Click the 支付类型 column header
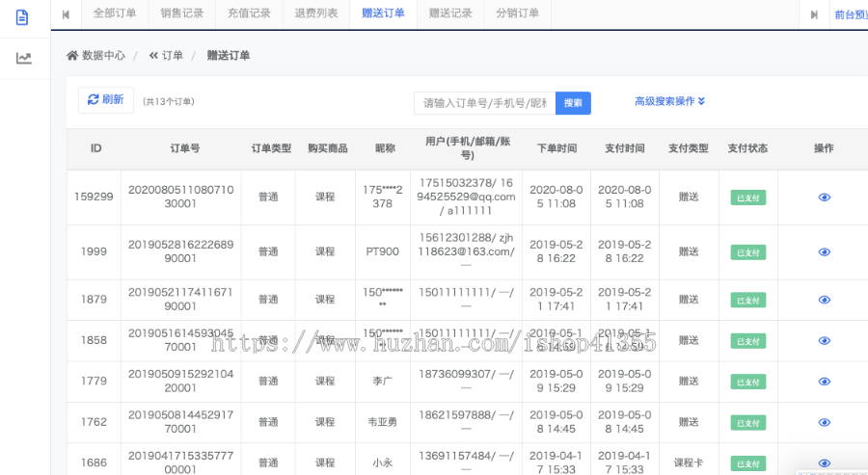This screenshot has width=868, height=475. pos(688,148)
